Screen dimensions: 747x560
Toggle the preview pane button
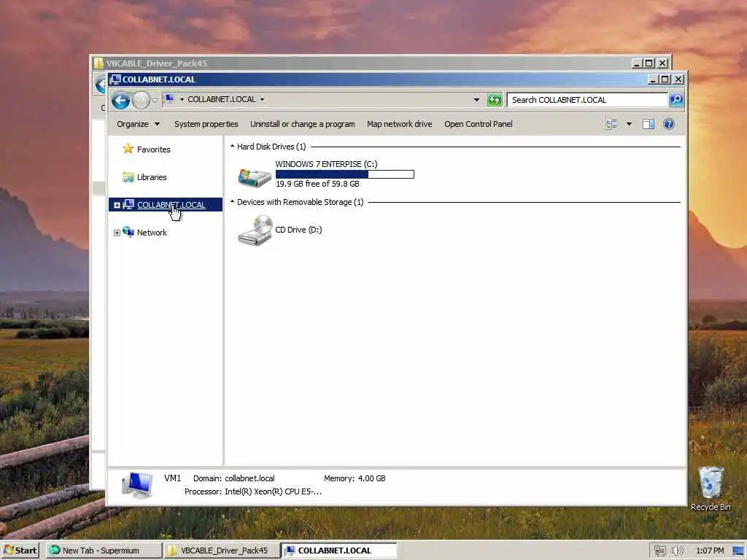tap(649, 124)
